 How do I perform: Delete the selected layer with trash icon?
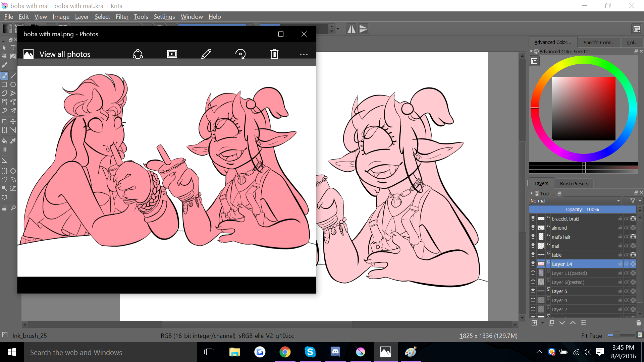tap(638, 323)
